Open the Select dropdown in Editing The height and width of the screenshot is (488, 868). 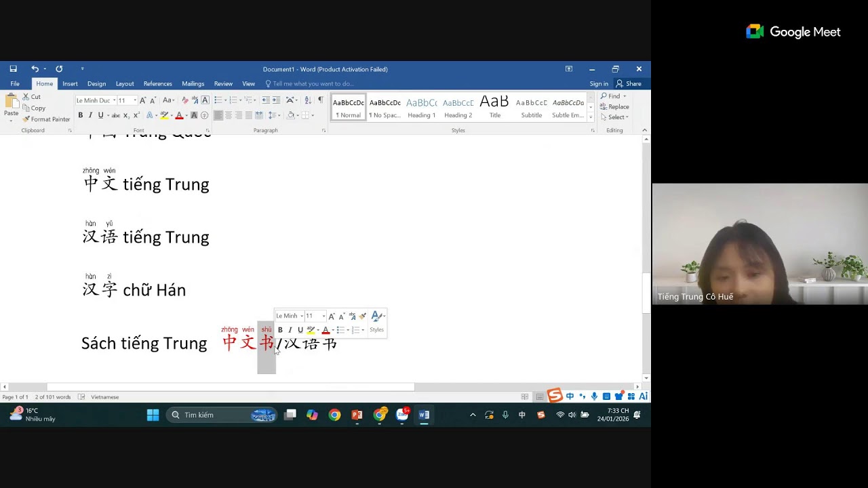coord(615,117)
